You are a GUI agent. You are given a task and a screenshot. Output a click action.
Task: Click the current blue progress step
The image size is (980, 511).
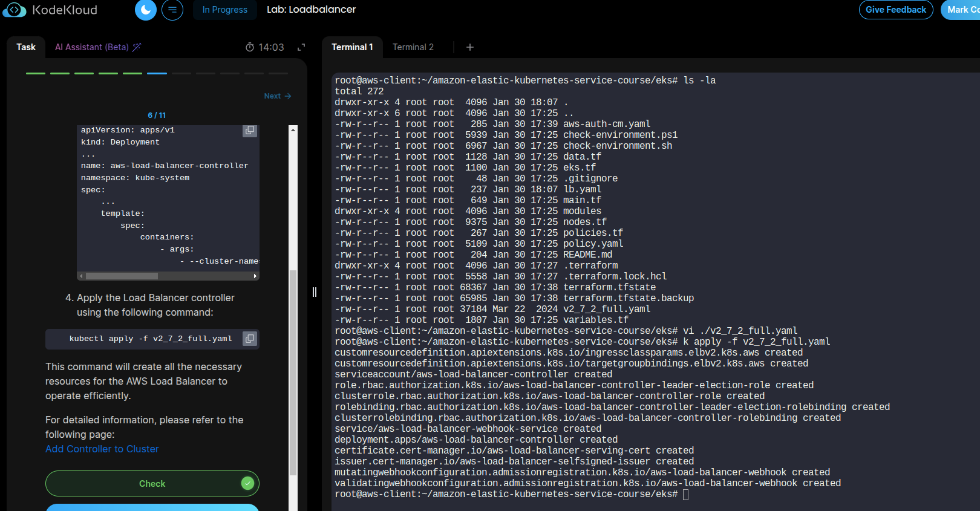click(x=157, y=73)
